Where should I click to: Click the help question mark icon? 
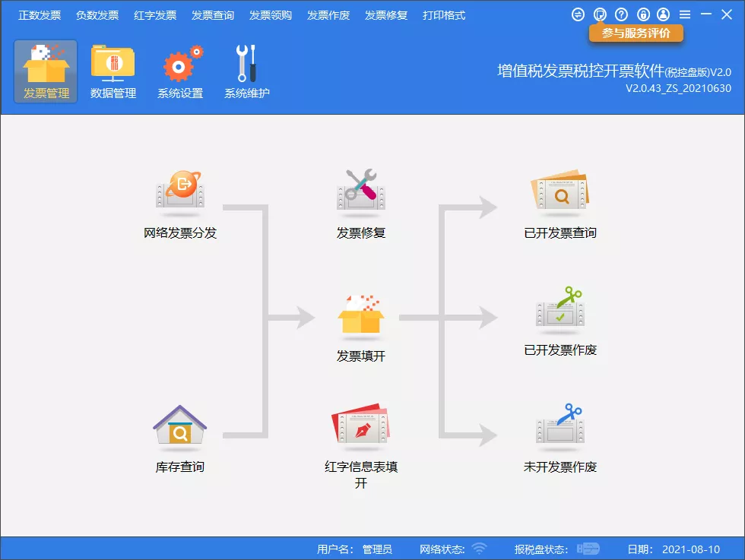[621, 14]
